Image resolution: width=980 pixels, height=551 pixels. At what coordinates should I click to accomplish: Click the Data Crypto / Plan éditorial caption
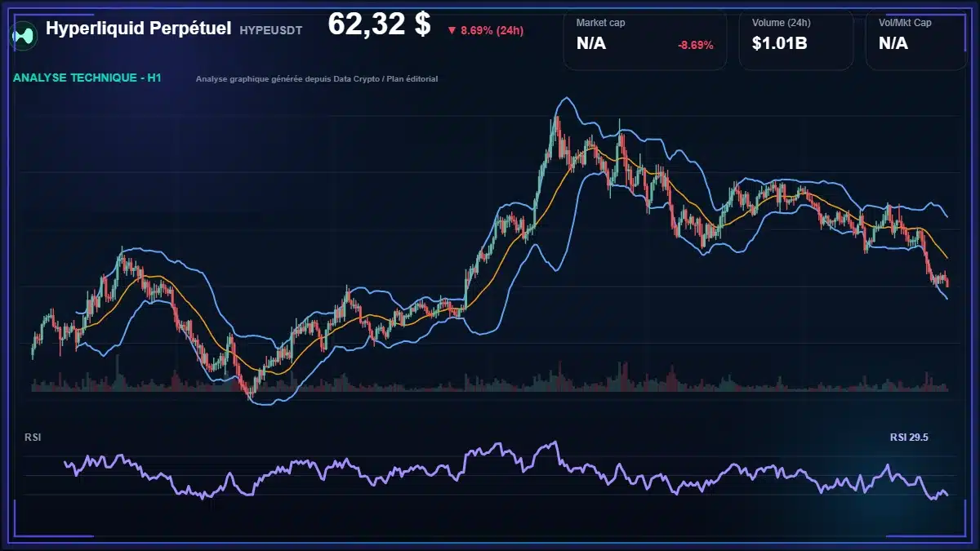(x=317, y=79)
